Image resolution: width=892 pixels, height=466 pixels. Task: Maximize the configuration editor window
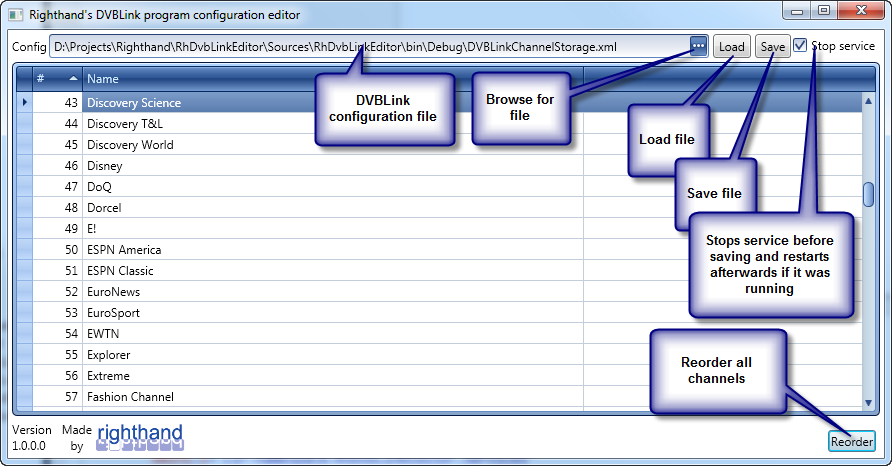pos(823,11)
